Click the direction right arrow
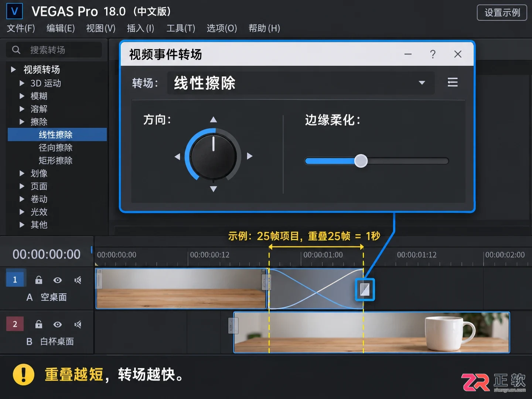The height and width of the screenshot is (399, 532). click(x=249, y=156)
